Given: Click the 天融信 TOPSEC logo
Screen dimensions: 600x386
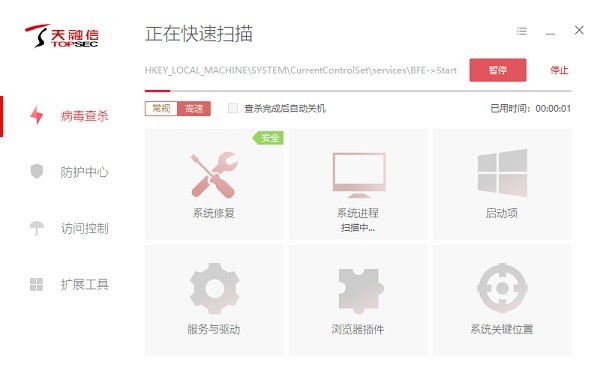Looking at the screenshot, I should pyautogui.click(x=62, y=36).
